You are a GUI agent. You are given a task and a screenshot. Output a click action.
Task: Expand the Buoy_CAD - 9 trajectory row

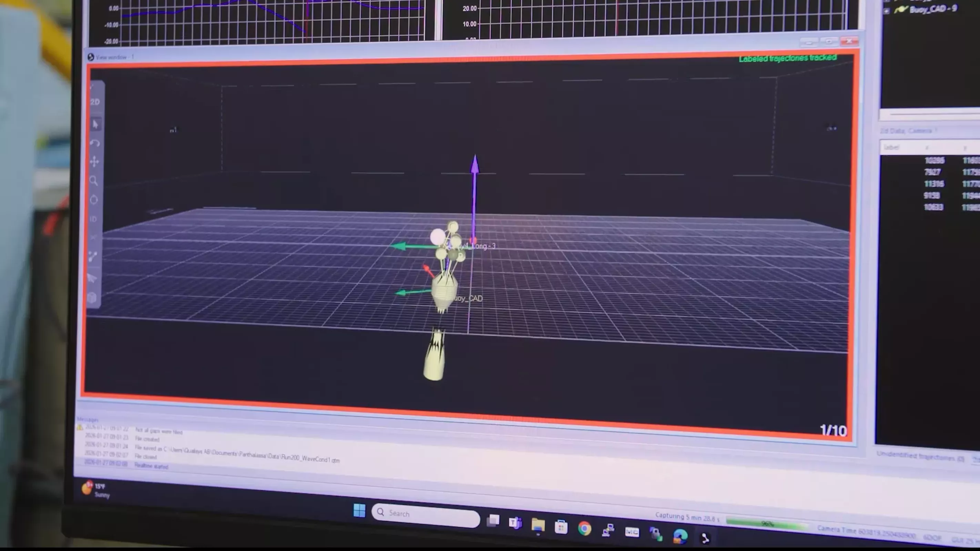886,11
